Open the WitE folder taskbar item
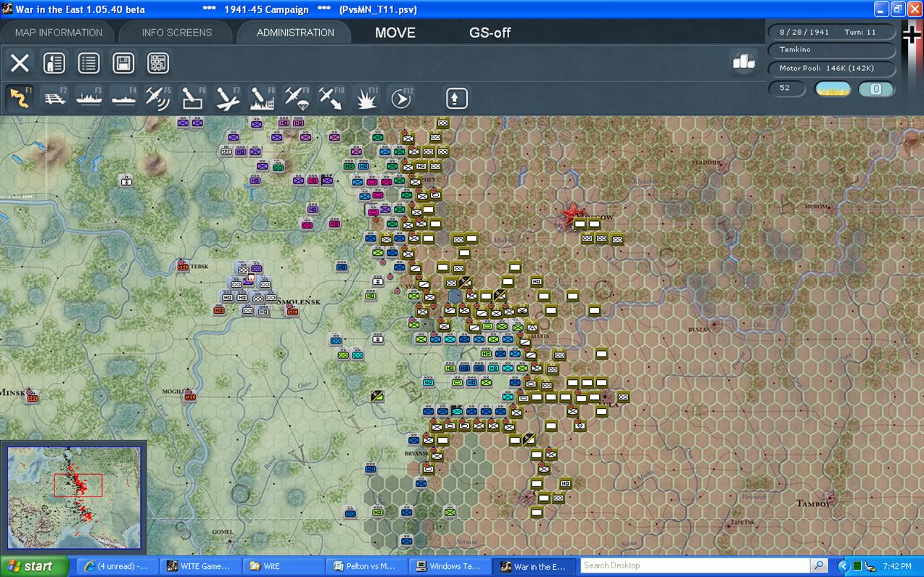This screenshot has height=577, width=924. (282, 566)
